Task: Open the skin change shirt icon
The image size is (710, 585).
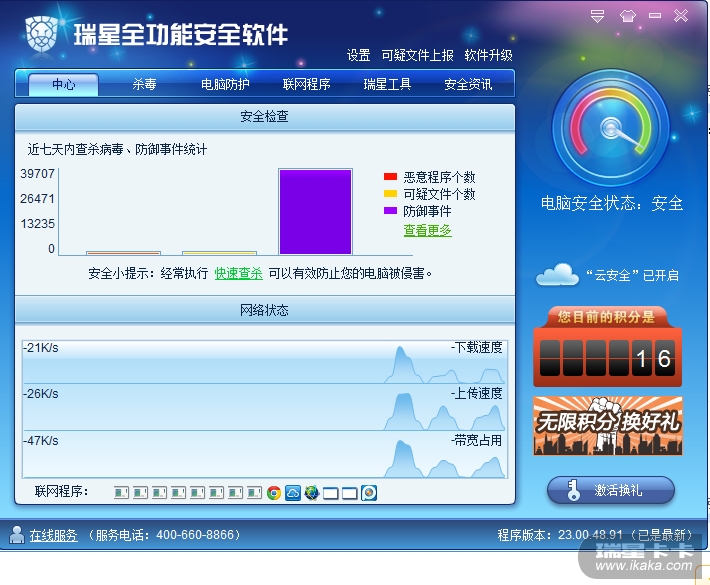Action: [x=628, y=16]
